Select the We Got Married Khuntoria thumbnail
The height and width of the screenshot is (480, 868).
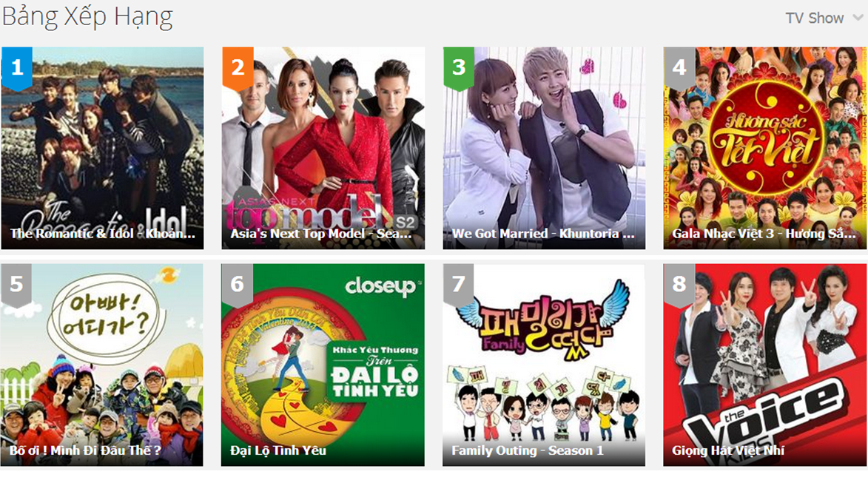[x=544, y=148]
